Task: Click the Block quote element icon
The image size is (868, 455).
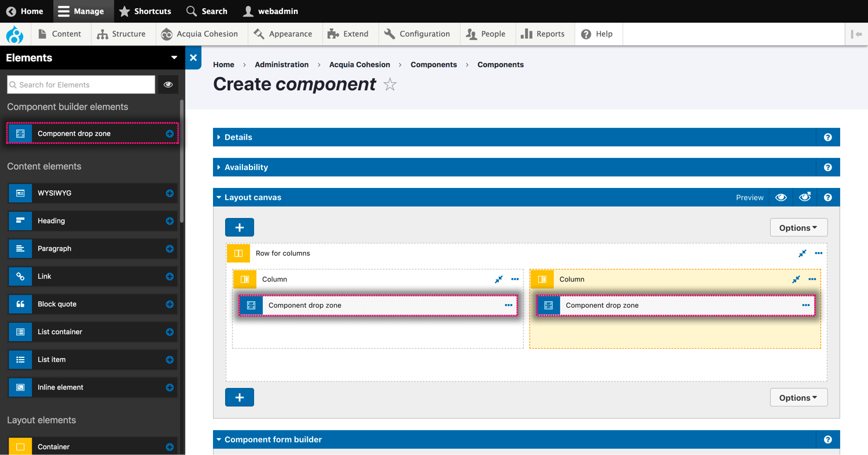Action: pos(20,304)
